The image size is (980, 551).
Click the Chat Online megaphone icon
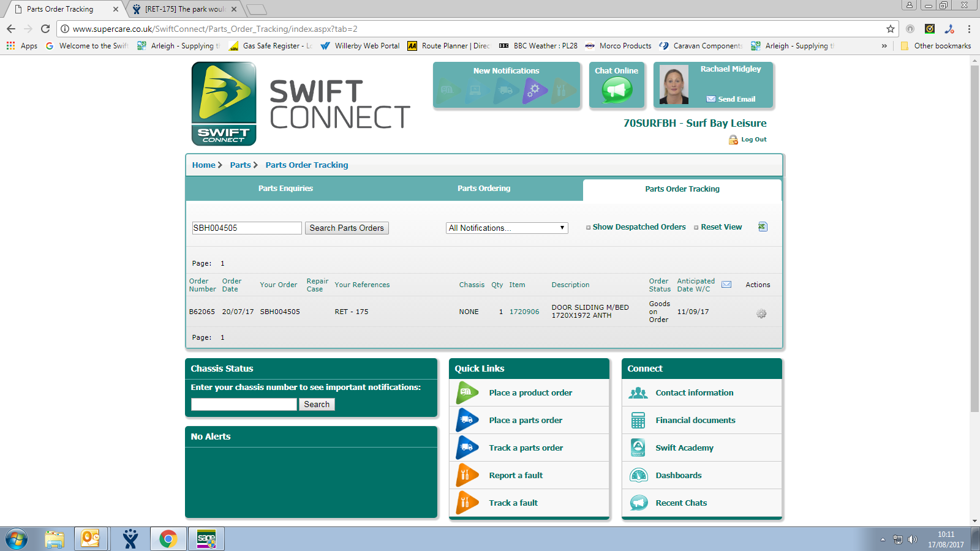pos(616,91)
